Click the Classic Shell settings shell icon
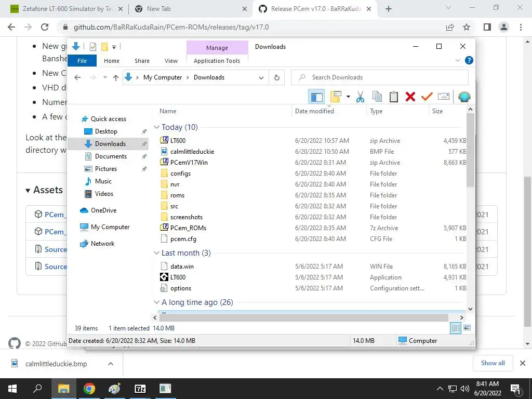The height and width of the screenshot is (399, 532). click(464, 97)
